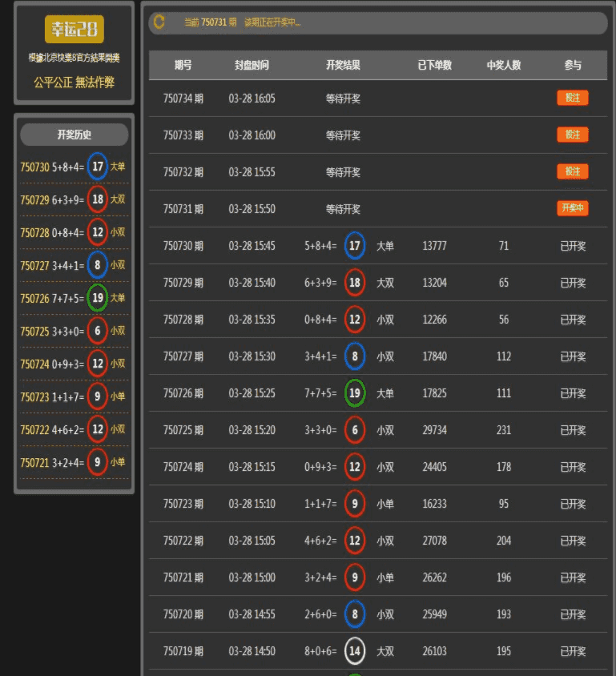The image size is (616, 676).
Task: Open 已开奖 link for period 750721
Action: [573, 577]
